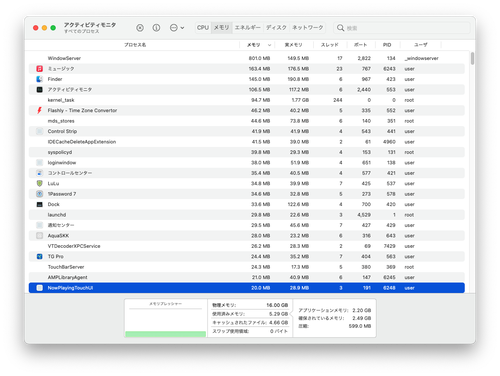Click the キャッシュされたファイル entry
This screenshot has width=500, height=376.
(x=250, y=322)
